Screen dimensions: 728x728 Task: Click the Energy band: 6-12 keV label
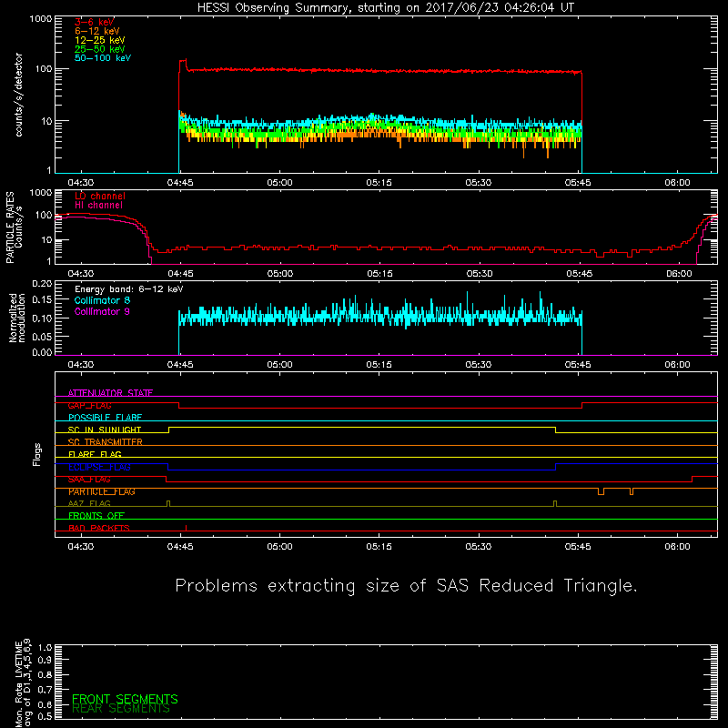129,289
